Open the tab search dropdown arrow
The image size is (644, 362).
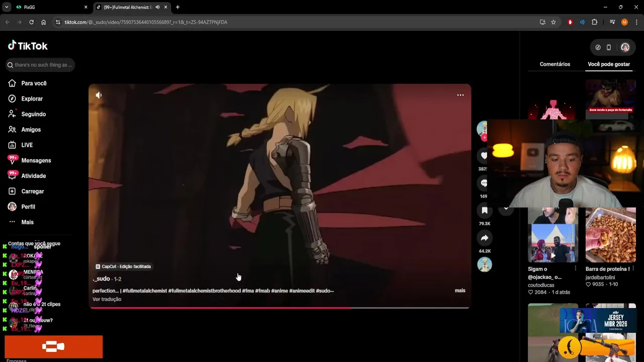point(7,7)
